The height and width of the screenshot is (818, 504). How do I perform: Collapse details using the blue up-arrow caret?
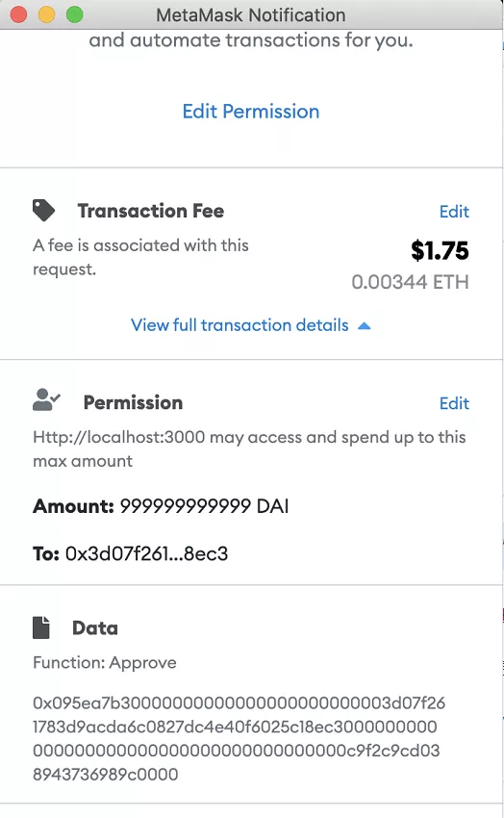[365, 325]
